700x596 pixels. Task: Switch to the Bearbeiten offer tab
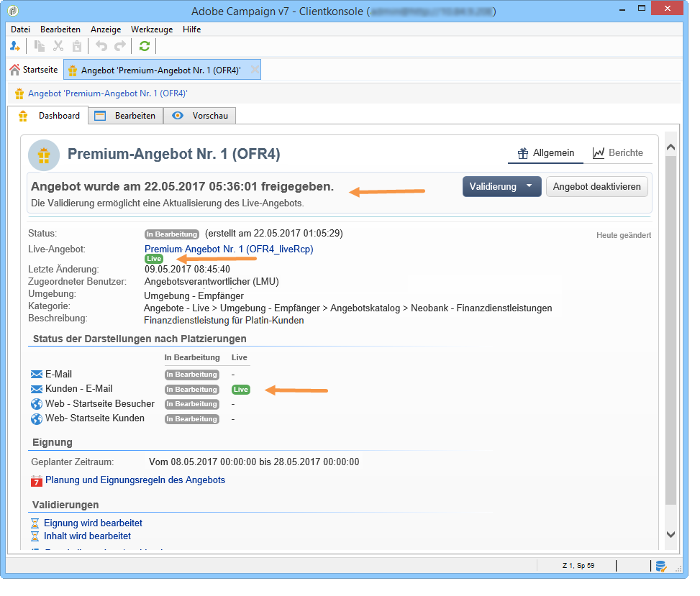(125, 116)
